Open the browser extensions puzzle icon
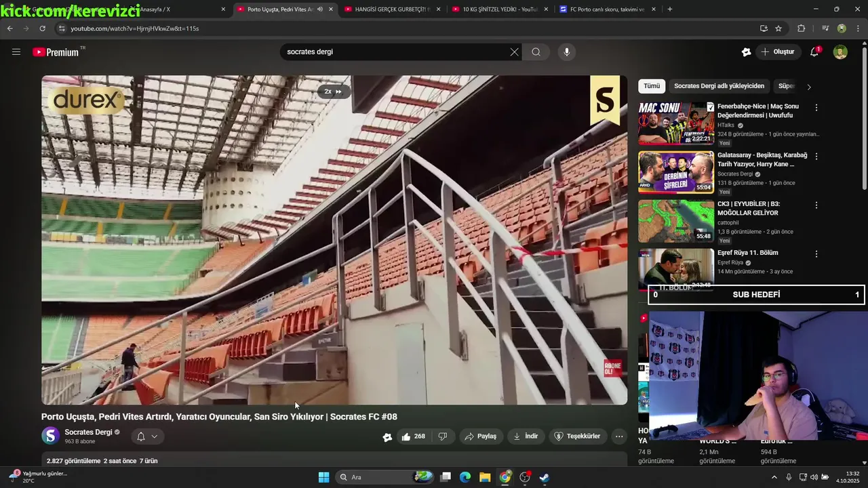Screen dimensions: 868x488 (x=801, y=28)
